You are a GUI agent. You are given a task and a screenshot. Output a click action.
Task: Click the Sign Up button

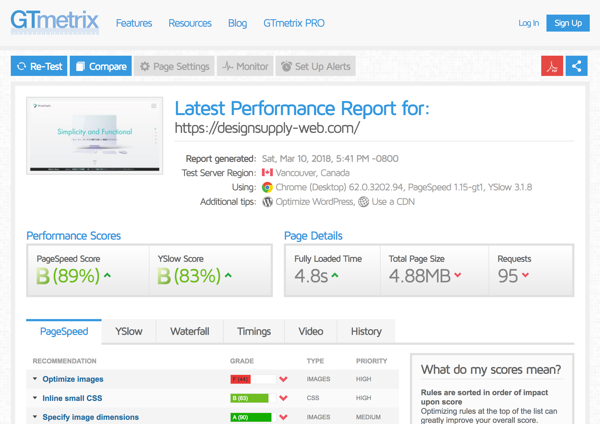(568, 23)
